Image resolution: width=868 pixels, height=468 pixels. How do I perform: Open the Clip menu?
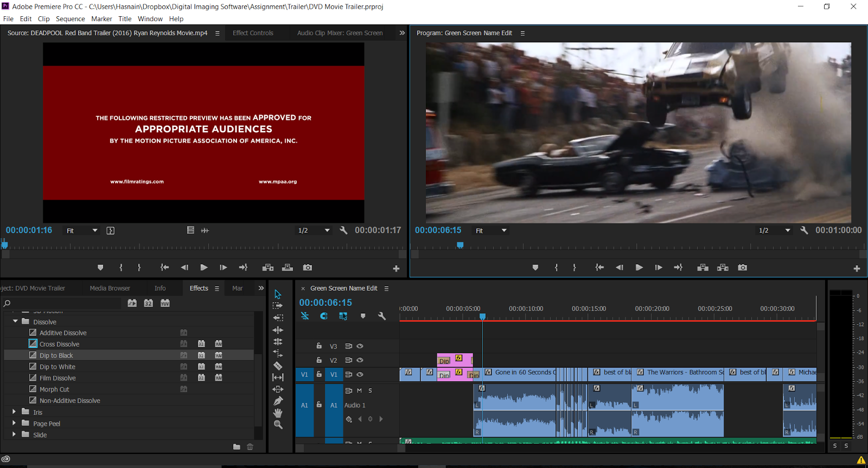(x=44, y=18)
